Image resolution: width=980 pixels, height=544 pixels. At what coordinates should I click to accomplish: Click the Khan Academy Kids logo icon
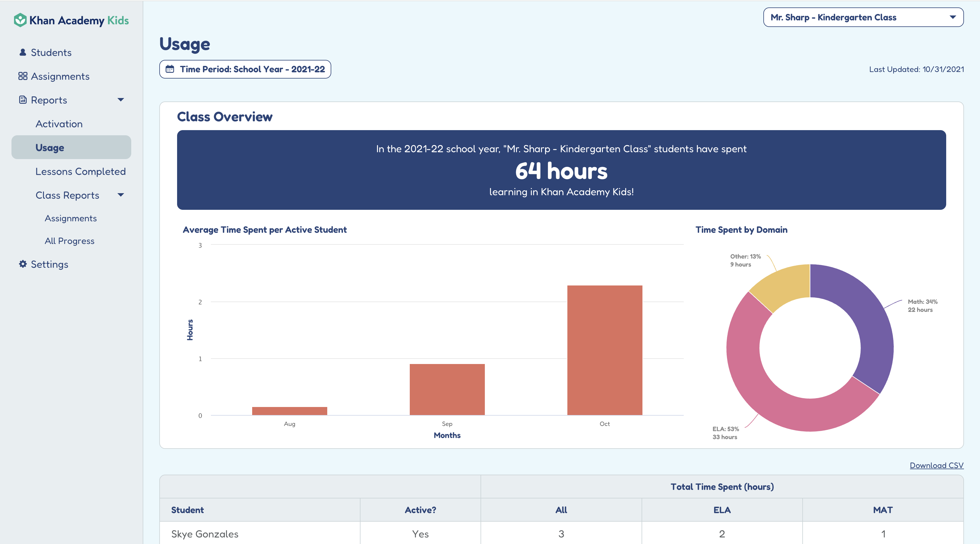pyautogui.click(x=20, y=20)
